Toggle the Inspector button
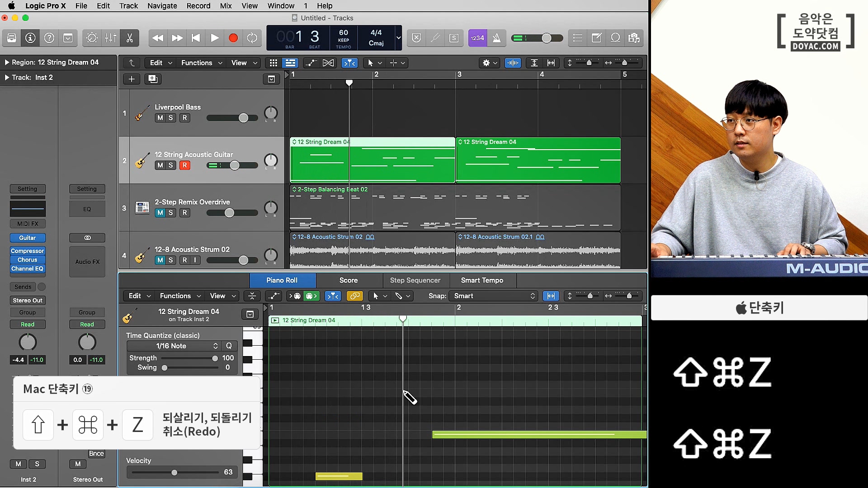 tap(30, 38)
